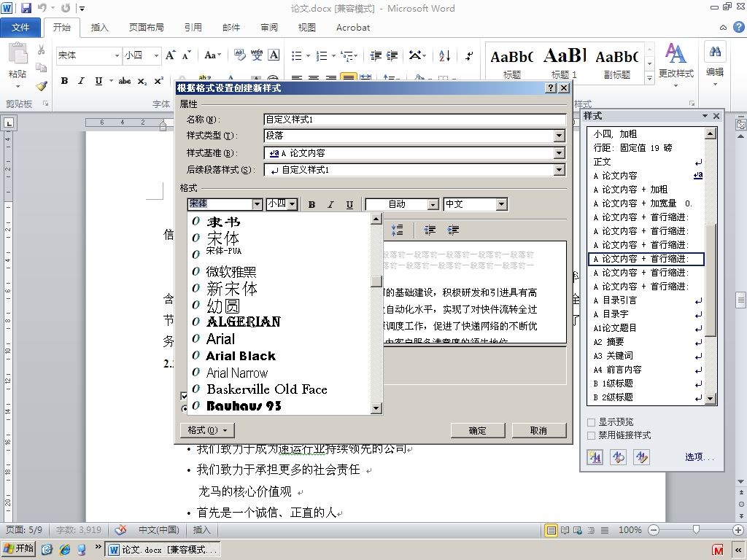Open the dialog font size 小四 dropdown
Image resolution: width=747 pixels, height=560 pixels.
293,204
